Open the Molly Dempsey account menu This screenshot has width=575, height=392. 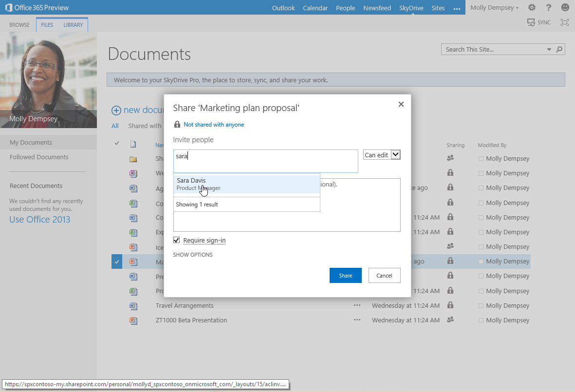494,8
